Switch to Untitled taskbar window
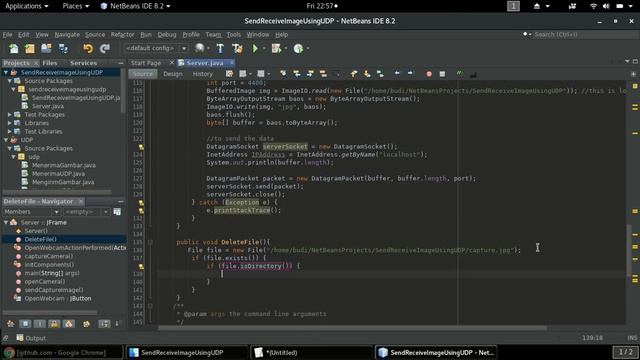 (311, 352)
